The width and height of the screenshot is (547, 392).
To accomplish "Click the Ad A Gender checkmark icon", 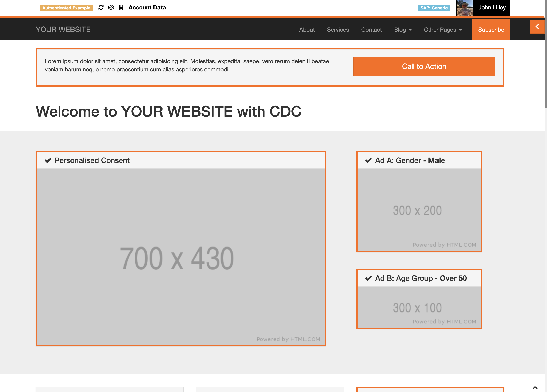I will pyautogui.click(x=368, y=160).
